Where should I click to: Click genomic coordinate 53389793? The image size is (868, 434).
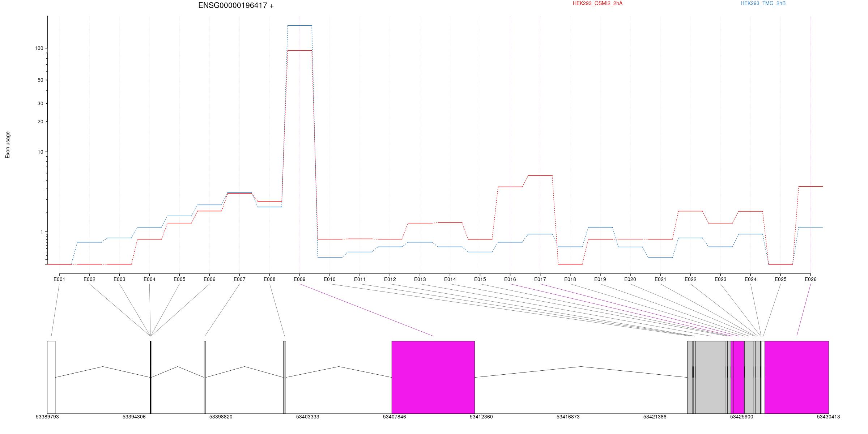[x=47, y=417]
